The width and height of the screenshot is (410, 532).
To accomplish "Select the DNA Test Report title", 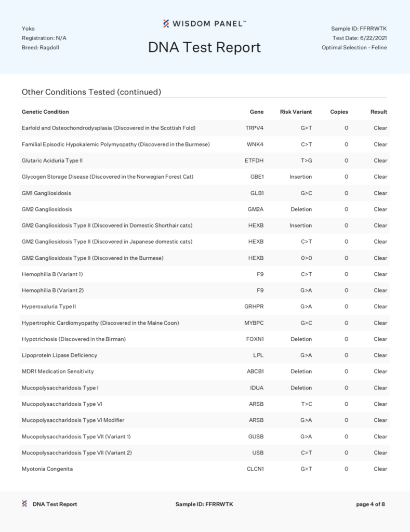I will (204, 47).
